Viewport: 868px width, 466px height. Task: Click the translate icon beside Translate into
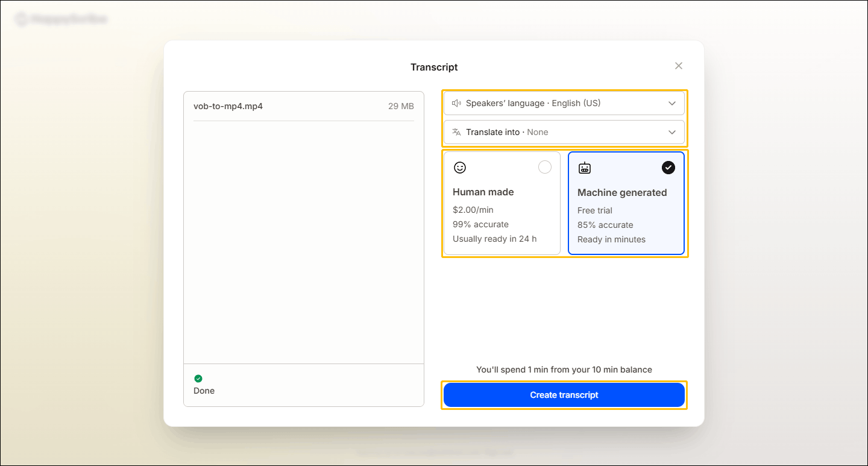pos(456,132)
